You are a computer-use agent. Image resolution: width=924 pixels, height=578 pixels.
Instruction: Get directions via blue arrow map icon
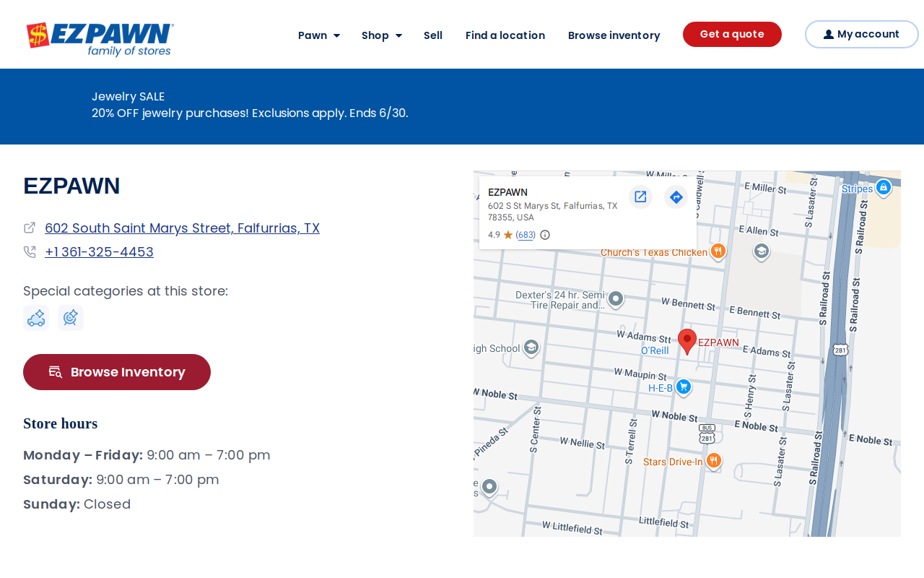pyautogui.click(x=676, y=197)
